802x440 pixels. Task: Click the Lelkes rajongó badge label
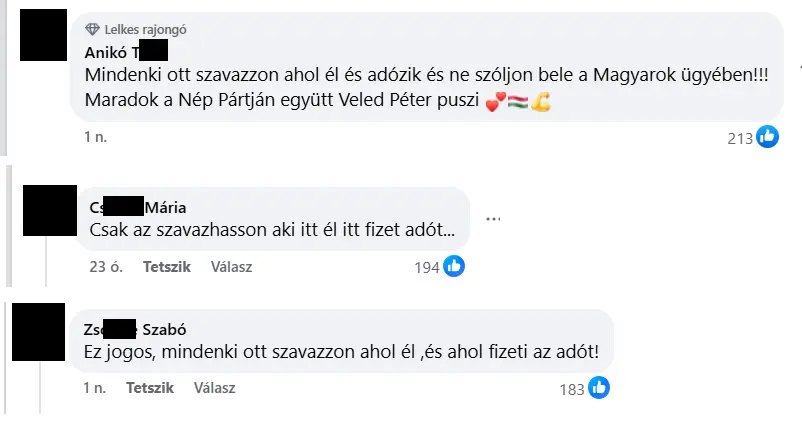tap(145, 30)
